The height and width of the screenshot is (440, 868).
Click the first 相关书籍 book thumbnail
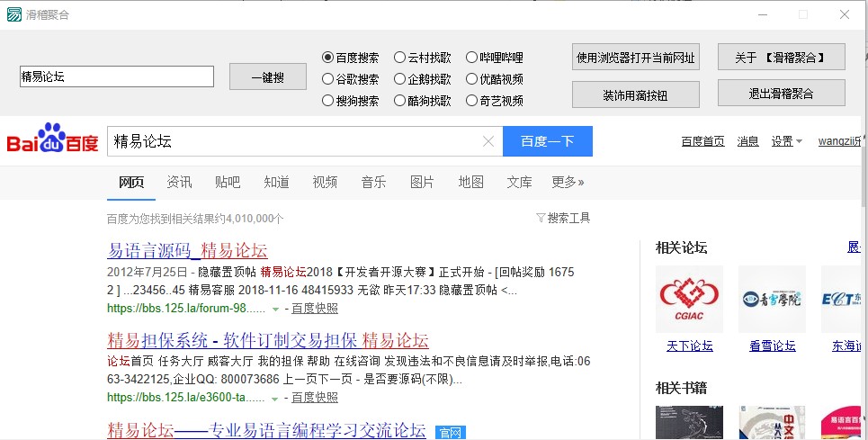tap(689, 422)
